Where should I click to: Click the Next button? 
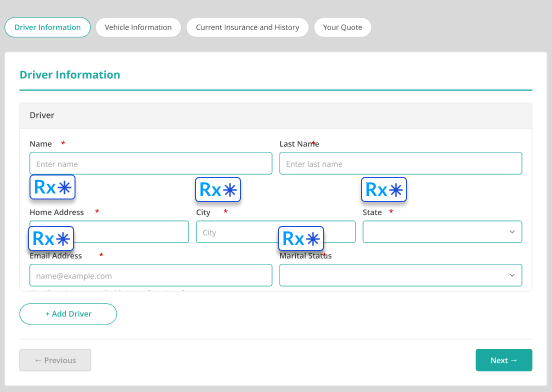pos(504,360)
